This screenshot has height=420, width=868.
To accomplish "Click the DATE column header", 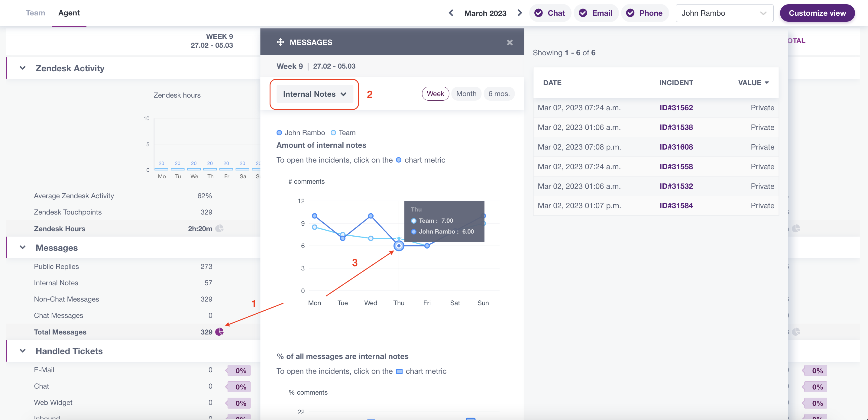I will point(552,83).
